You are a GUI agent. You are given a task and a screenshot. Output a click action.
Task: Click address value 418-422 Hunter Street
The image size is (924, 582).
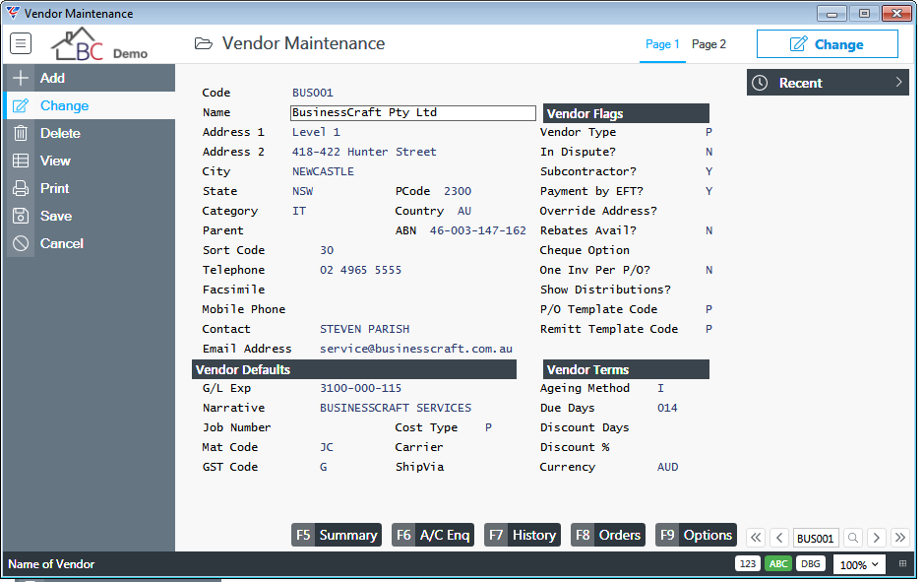pos(364,152)
